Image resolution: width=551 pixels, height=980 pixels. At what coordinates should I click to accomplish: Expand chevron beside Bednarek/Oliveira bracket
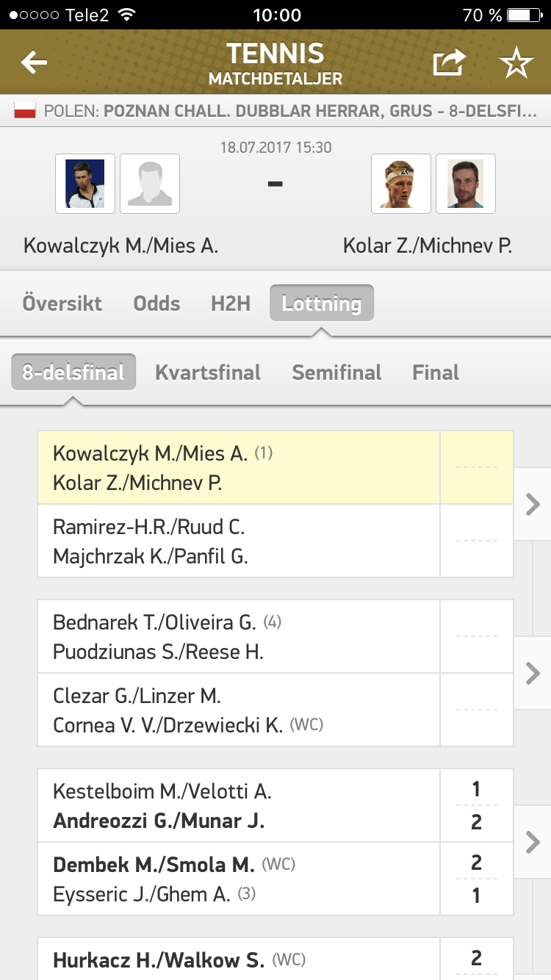533,673
